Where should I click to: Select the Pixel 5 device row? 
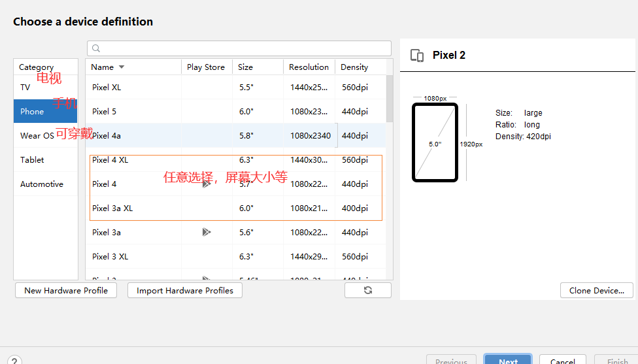[235, 112]
